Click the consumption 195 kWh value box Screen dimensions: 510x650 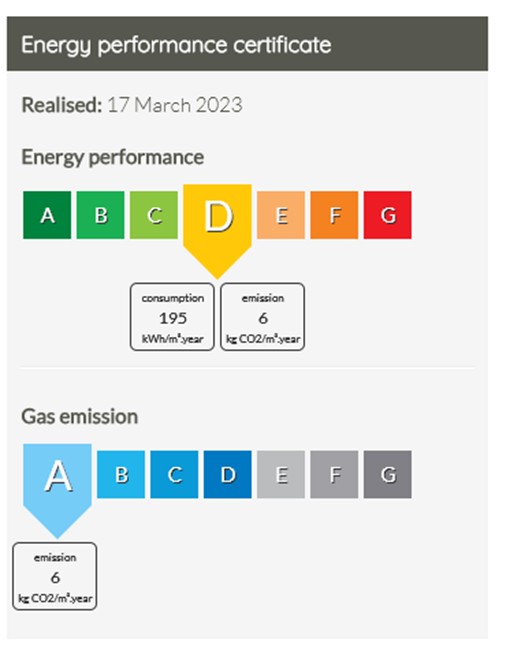172,317
